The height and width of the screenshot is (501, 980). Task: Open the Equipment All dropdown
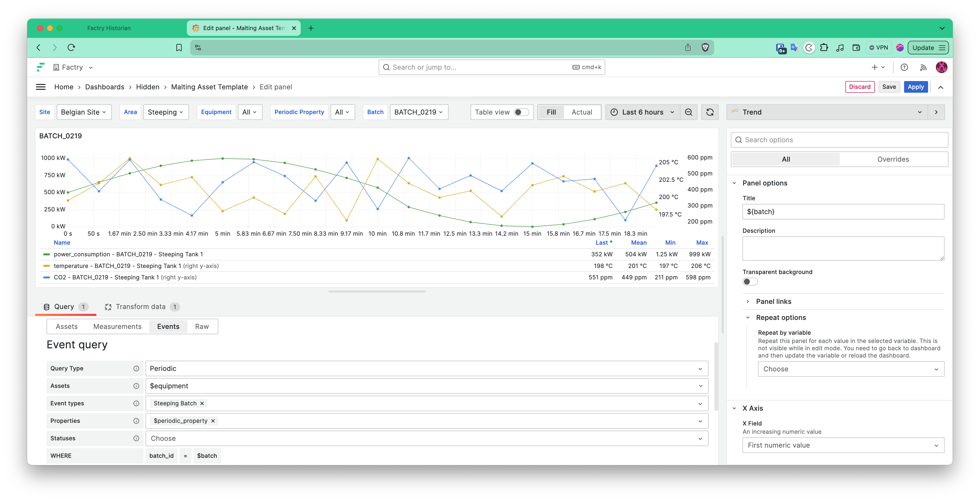coord(250,112)
